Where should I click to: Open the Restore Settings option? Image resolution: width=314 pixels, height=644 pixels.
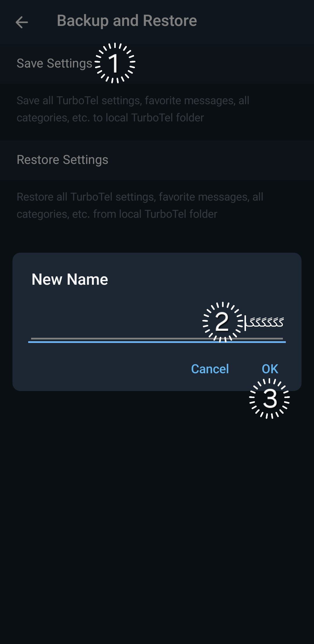pyautogui.click(x=63, y=160)
